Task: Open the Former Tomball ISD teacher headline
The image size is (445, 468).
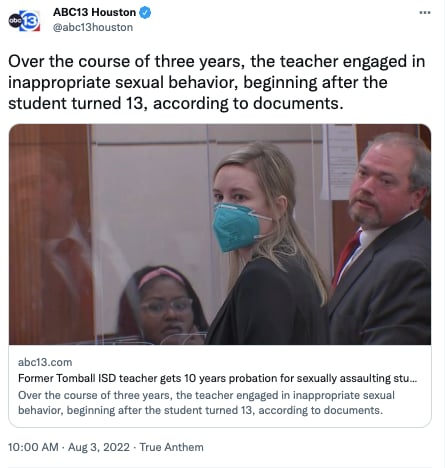Action: (x=217, y=378)
